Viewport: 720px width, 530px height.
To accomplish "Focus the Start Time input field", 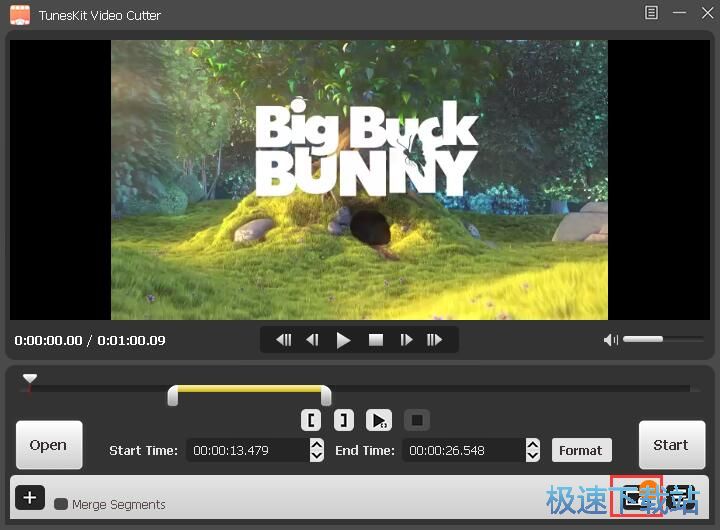I will click(x=248, y=451).
